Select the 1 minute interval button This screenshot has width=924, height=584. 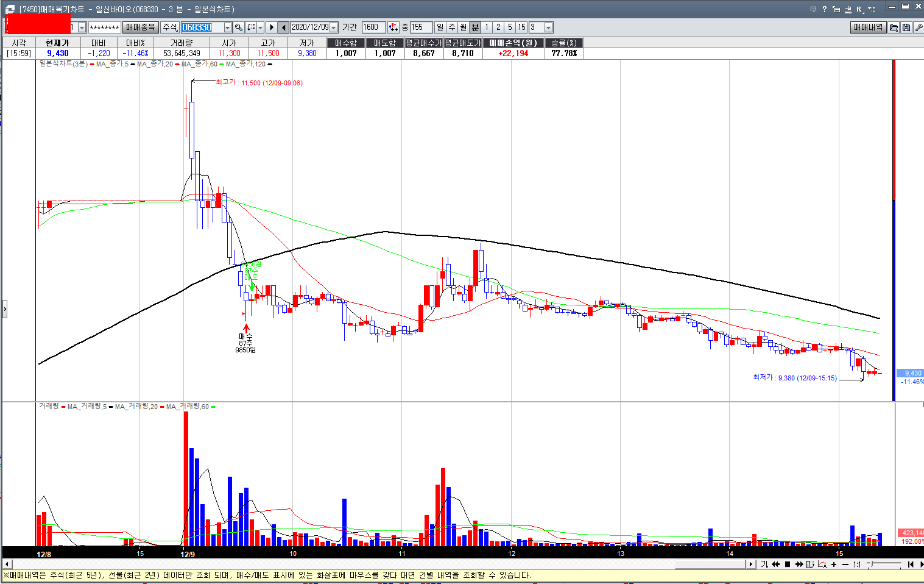pyautogui.click(x=487, y=27)
